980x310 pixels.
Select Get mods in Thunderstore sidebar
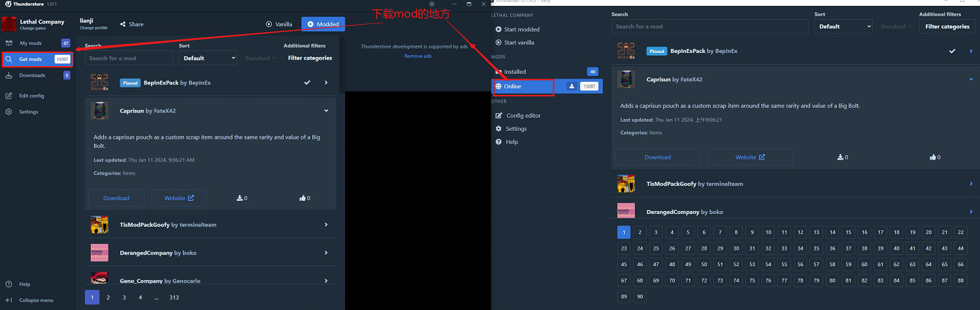coord(37,59)
